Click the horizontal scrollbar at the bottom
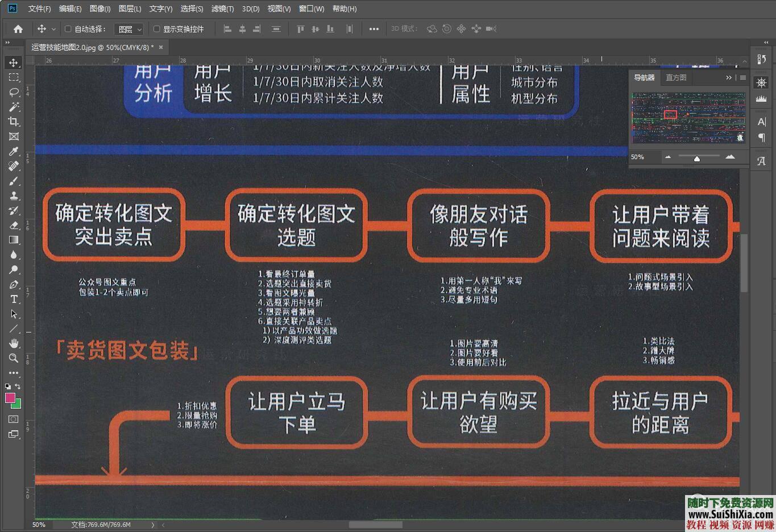This screenshot has height=532, width=776. tap(375, 525)
